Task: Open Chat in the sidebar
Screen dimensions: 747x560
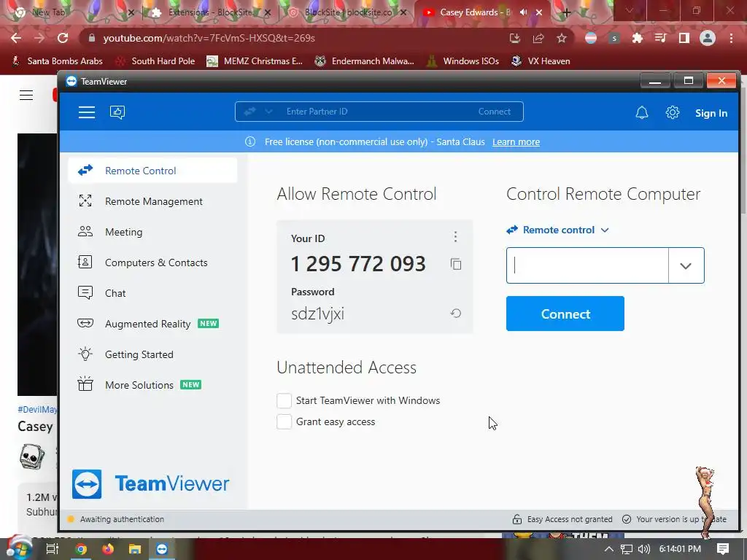Action: point(152,293)
